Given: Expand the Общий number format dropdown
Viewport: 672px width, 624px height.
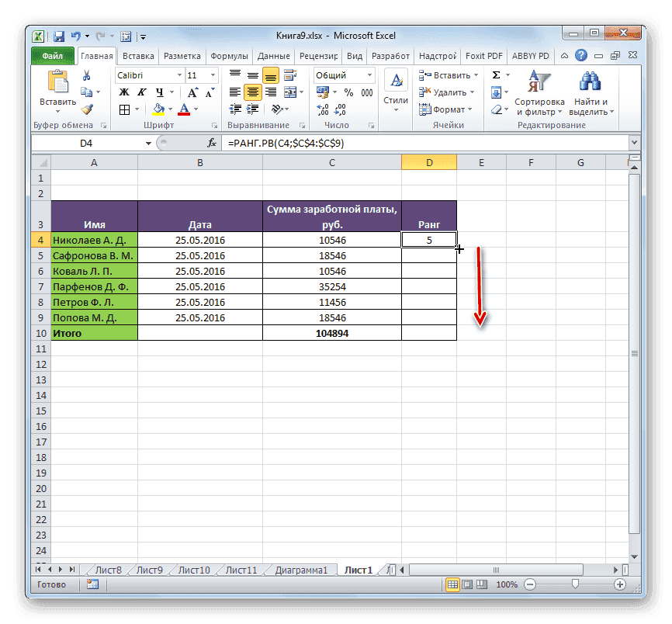Looking at the screenshot, I should point(369,75).
